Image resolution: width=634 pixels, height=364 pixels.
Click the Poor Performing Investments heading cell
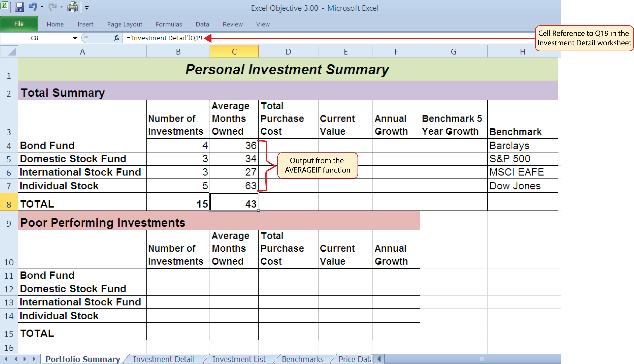click(219, 220)
